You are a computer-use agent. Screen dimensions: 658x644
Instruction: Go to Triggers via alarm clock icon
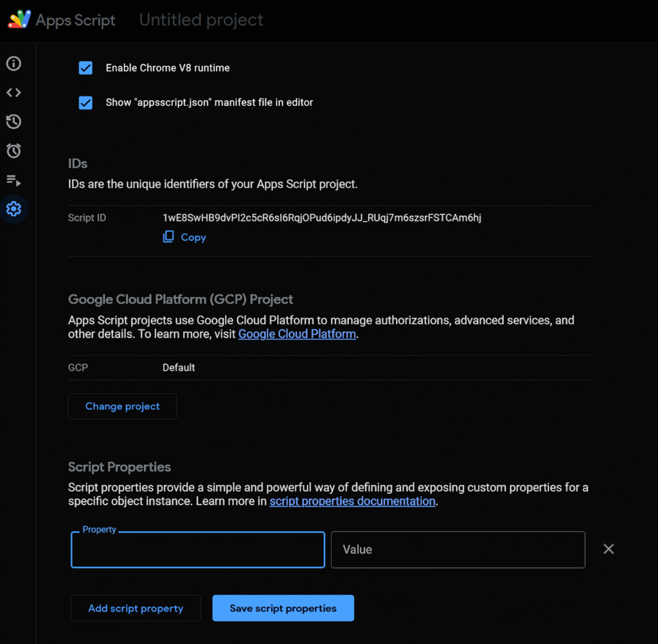click(13, 151)
